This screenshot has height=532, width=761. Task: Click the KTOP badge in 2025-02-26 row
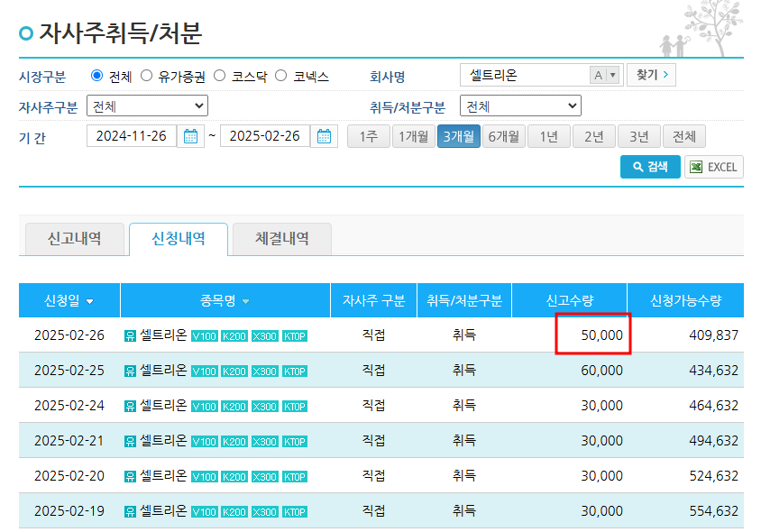coord(295,336)
